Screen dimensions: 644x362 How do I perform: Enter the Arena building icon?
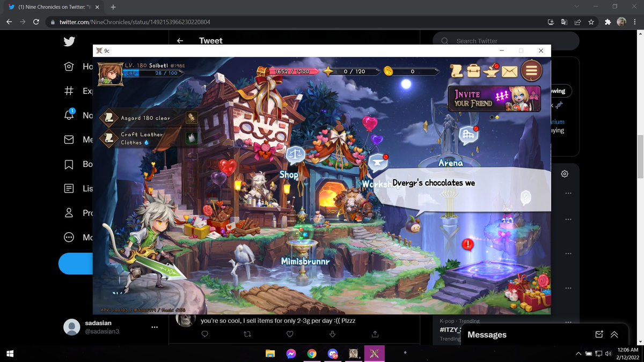pos(469,136)
